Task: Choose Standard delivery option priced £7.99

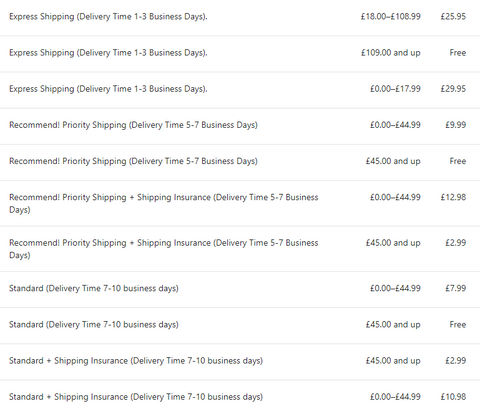Action: [240, 289]
